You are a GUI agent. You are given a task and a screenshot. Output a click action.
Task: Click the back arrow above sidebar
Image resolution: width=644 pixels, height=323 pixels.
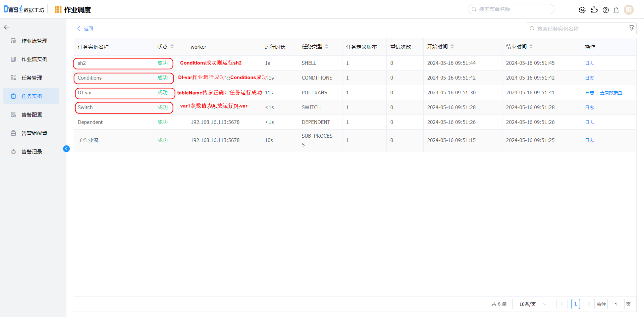(x=7, y=27)
